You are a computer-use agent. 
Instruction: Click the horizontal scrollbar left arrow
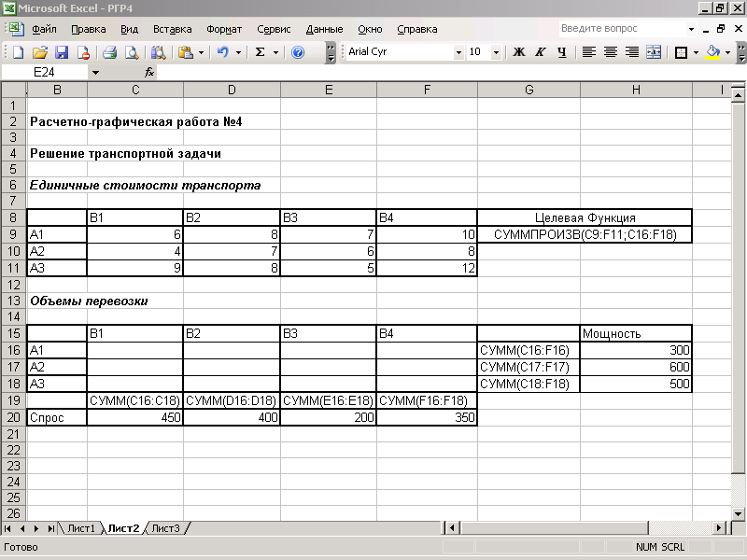pyautogui.click(x=453, y=527)
